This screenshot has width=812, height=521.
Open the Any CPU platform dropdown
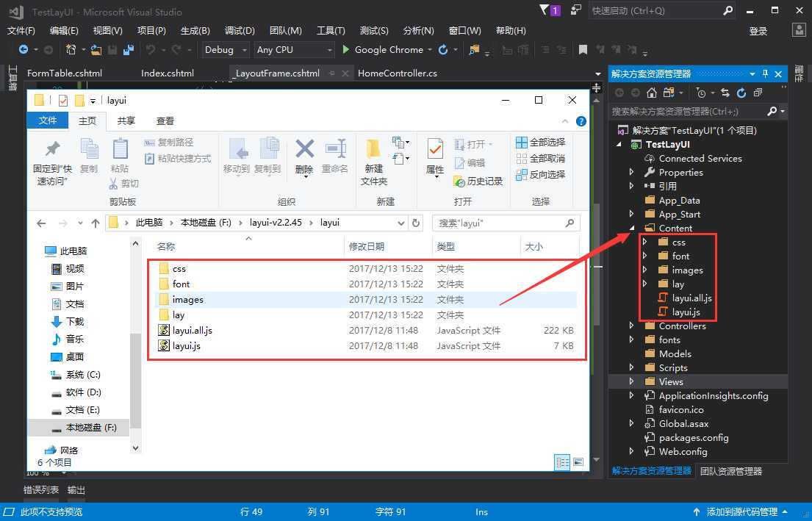(294, 50)
